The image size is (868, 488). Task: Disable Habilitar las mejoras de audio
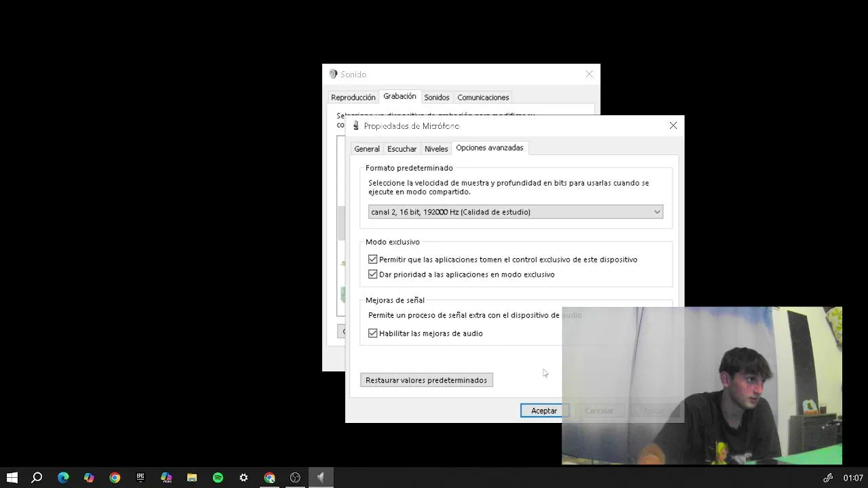pyautogui.click(x=373, y=333)
